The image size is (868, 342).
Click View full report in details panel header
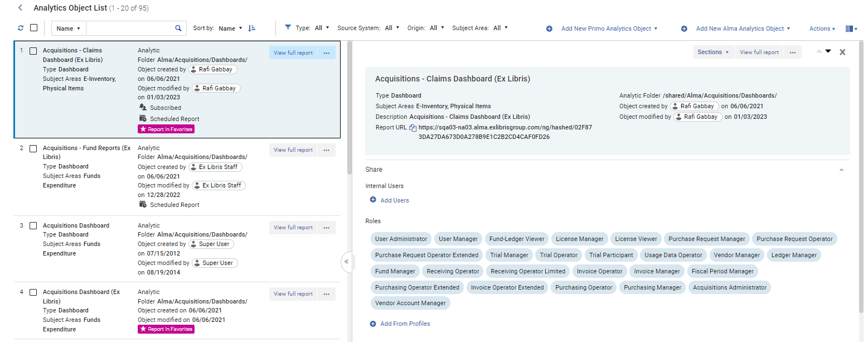point(759,52)
